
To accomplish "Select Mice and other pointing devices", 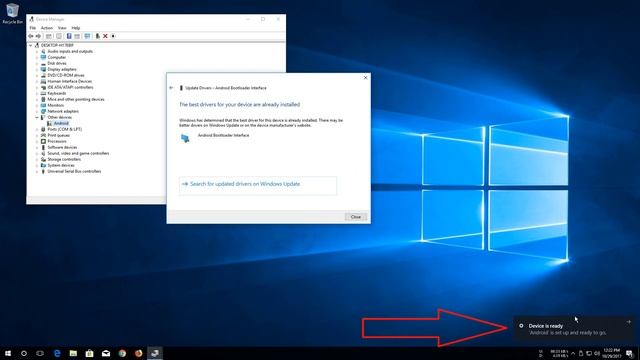I will pos(76,99).
